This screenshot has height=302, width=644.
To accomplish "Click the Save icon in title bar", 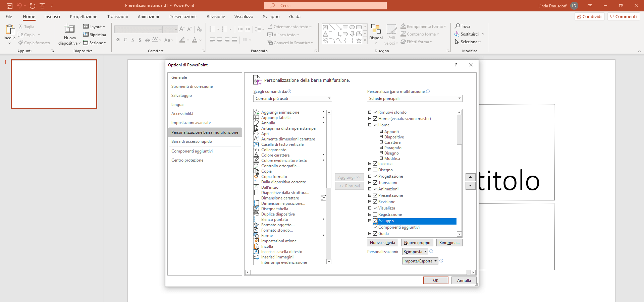I will click(10, 6).
